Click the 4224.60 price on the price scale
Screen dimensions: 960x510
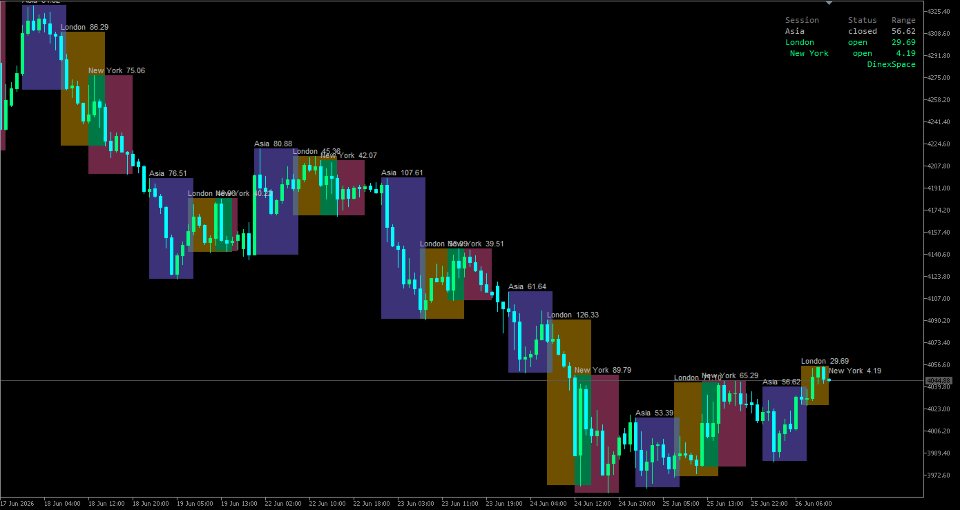[x=940, y=144]
